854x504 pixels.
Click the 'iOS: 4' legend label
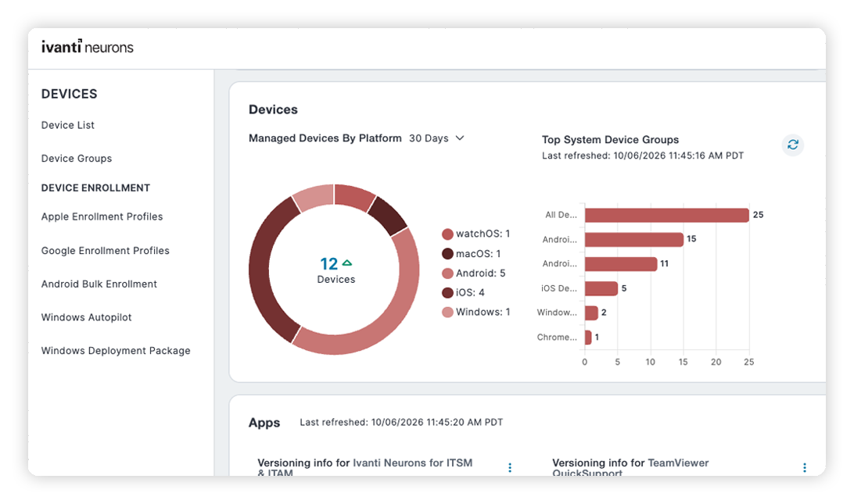[x=470, y=293]
